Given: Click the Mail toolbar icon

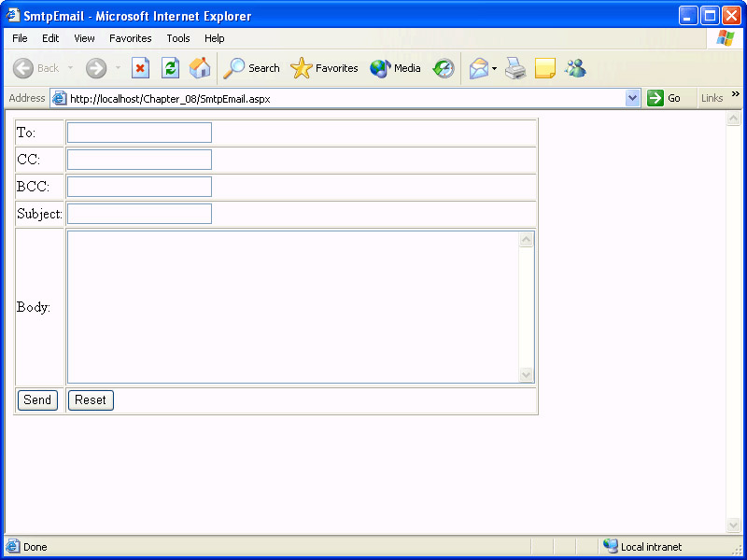Looking at the screenshot, I should [x=478, y=68].
